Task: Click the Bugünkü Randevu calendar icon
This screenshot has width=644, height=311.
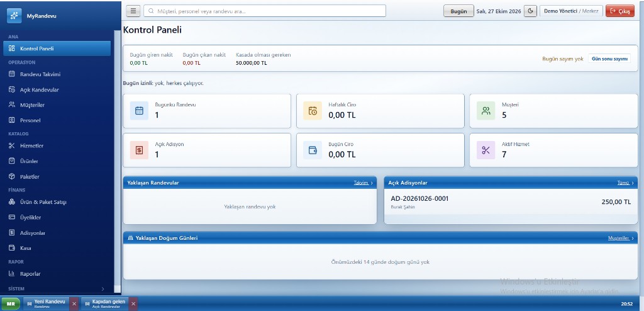Action: [139, 111]
